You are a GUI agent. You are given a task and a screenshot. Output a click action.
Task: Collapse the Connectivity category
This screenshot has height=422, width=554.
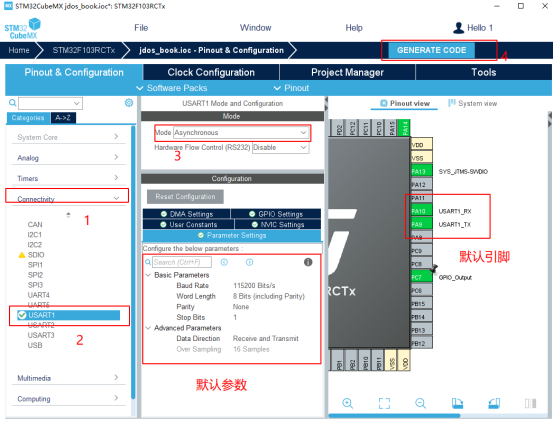pos(68,199)
